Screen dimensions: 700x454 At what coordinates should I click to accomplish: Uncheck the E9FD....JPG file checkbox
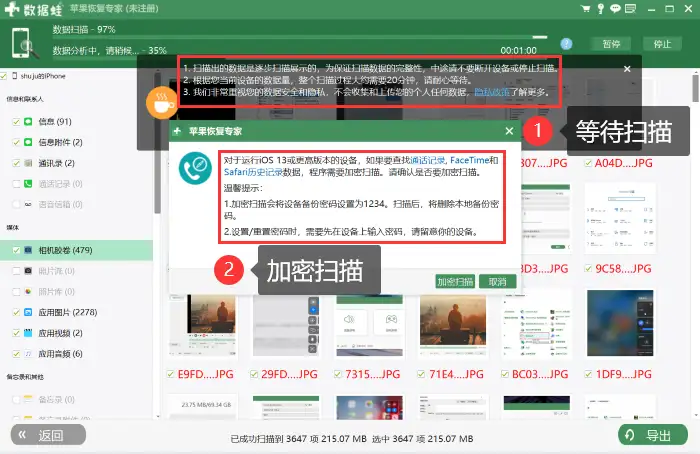click(171, 374)
